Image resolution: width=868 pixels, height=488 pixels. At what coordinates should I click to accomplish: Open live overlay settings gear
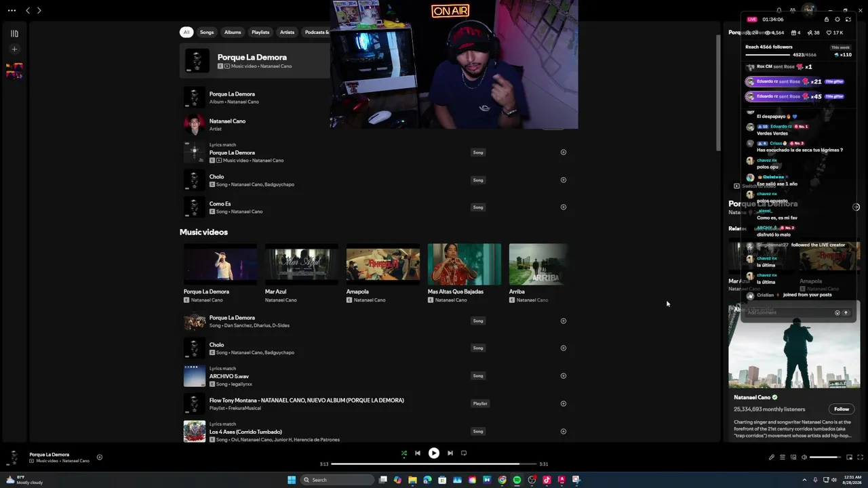click(x=837, y=19)
